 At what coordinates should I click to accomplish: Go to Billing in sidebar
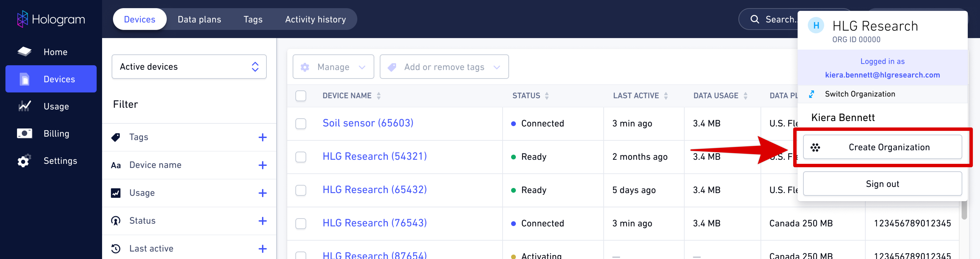coord(51,134)
